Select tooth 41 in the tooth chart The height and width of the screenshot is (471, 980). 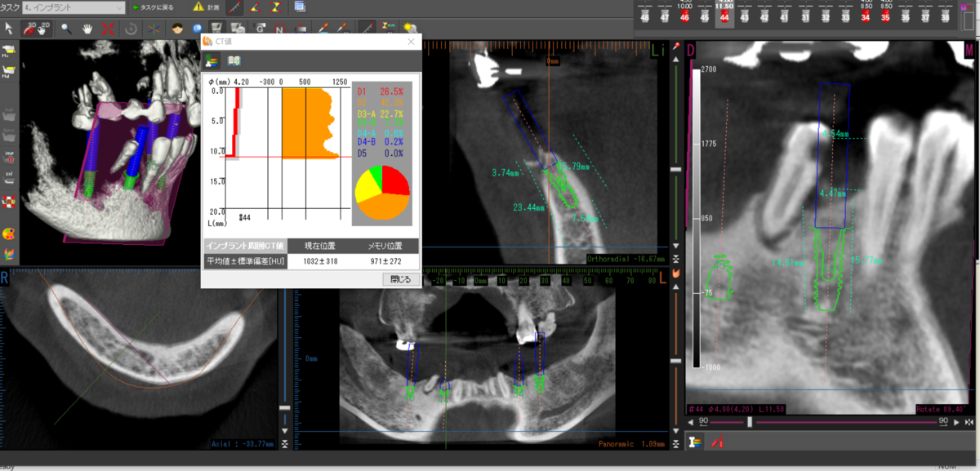[785, 16]
